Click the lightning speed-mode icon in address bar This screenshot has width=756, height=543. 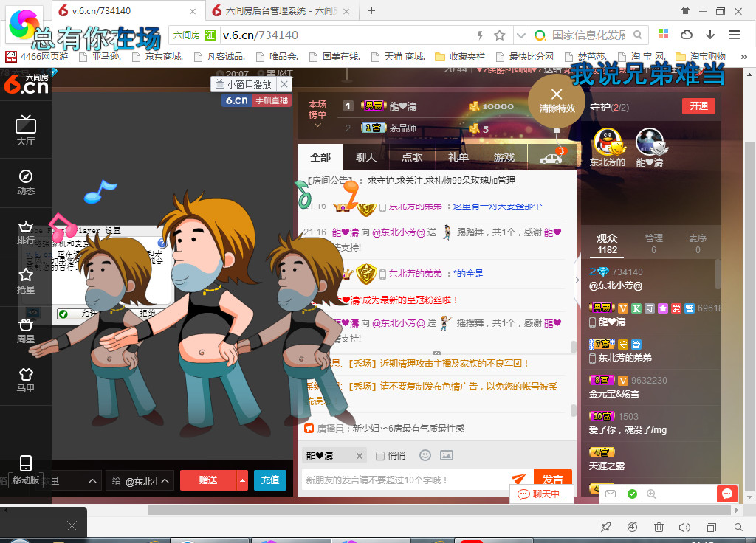[480, 35]
